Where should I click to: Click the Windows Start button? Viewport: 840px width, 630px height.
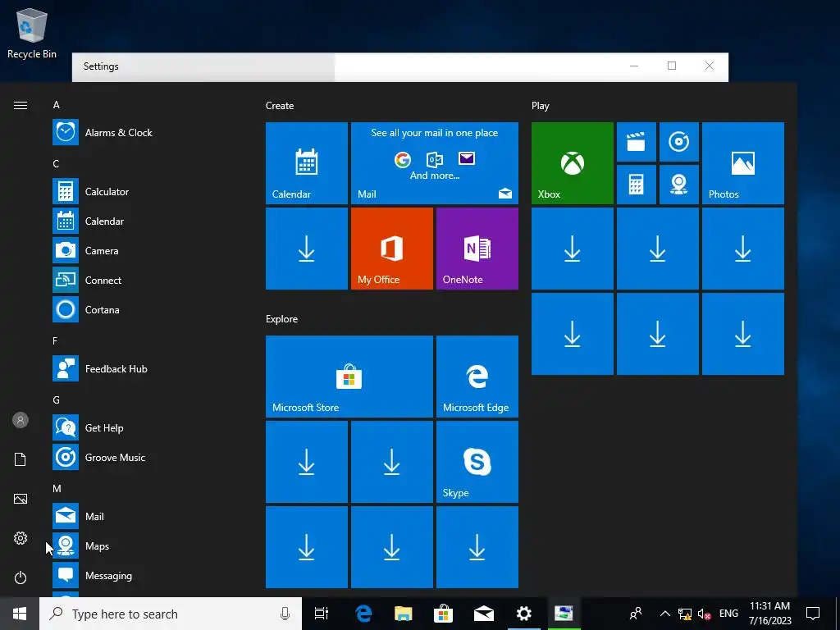[20, 614]
